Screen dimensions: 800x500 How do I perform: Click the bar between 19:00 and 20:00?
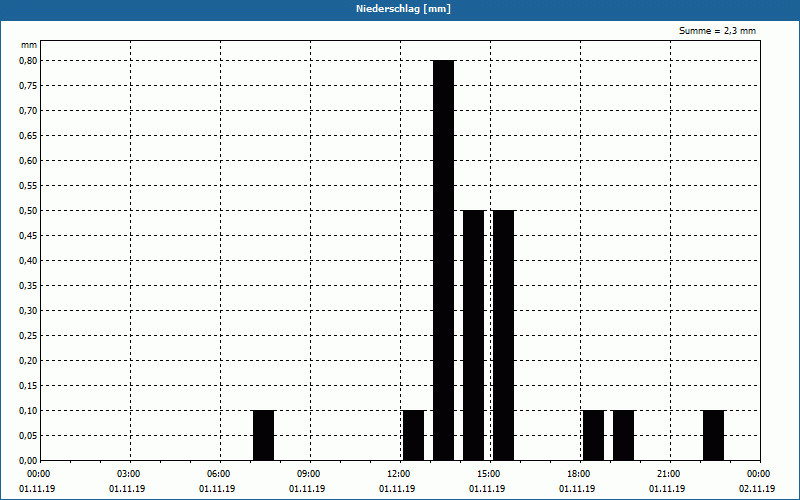(x=623, y=435)
